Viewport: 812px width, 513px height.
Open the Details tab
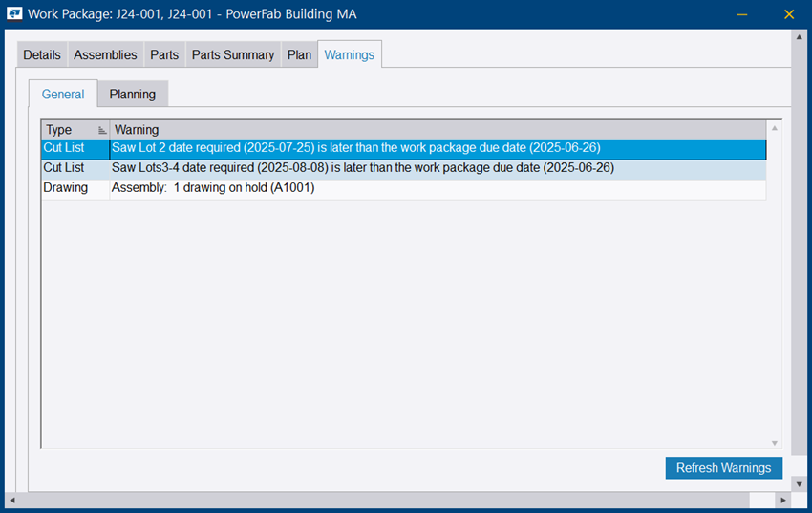(42, 54)
